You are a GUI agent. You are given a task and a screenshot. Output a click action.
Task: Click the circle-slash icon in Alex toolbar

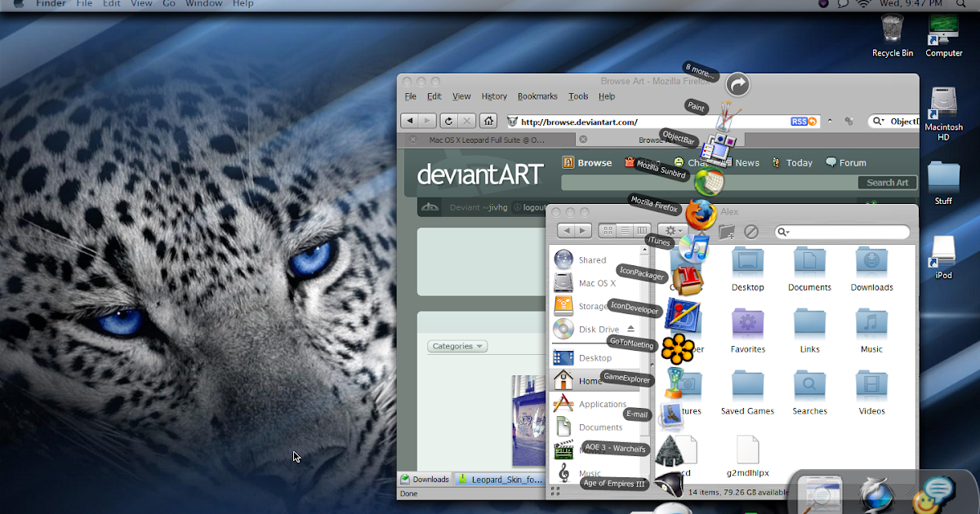751,232
